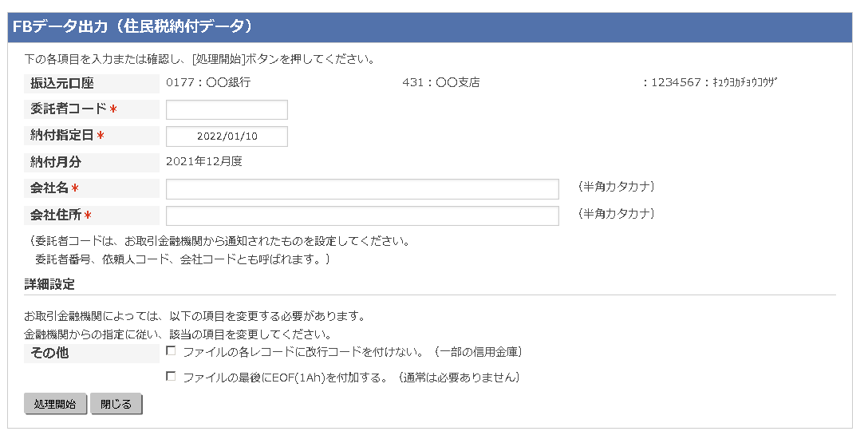
Task: Click the その他 row label
Action: [x=49, y=353]
